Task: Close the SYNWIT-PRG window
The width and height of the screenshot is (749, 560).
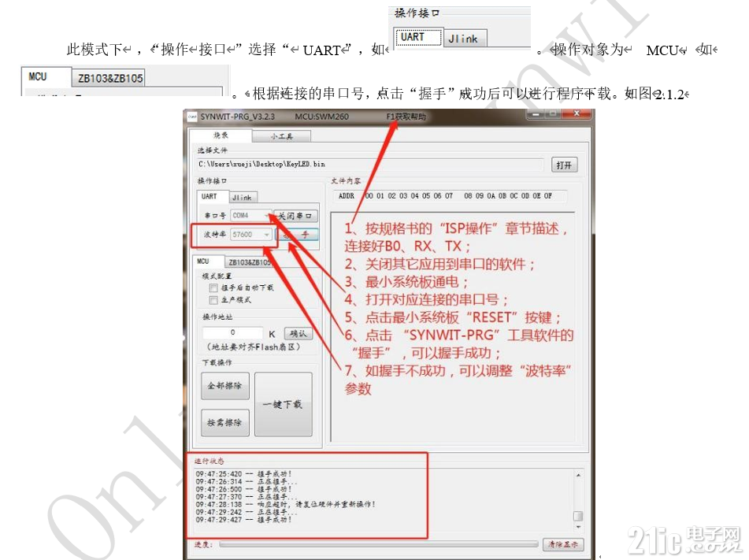Action: click(x=577, y=113)
